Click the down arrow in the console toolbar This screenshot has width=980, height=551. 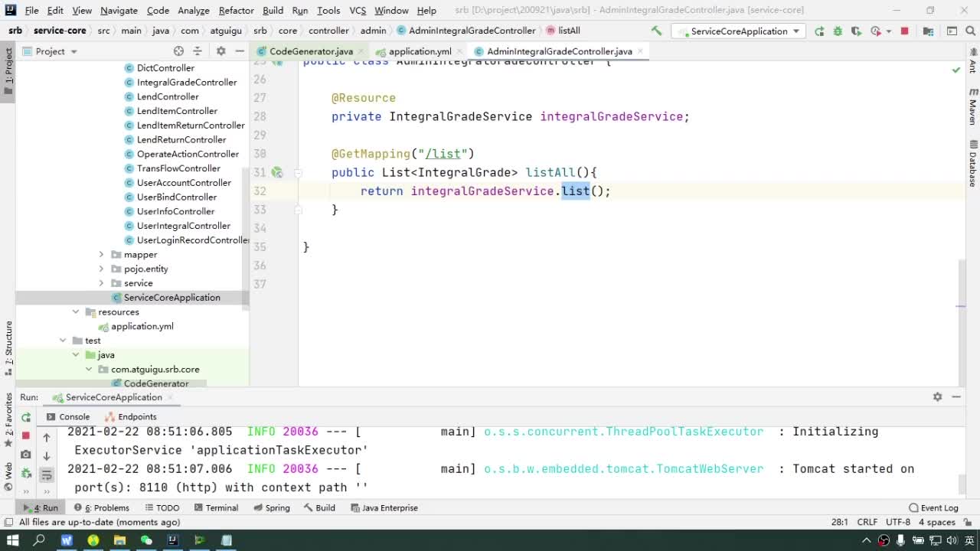tap(46, 456)
